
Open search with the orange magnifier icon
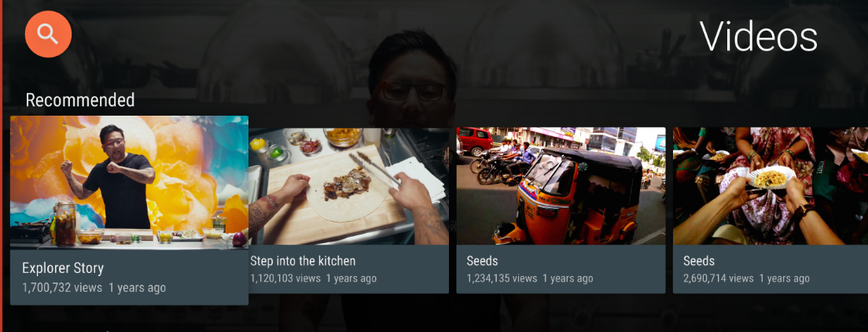click(x=48, y=34)
